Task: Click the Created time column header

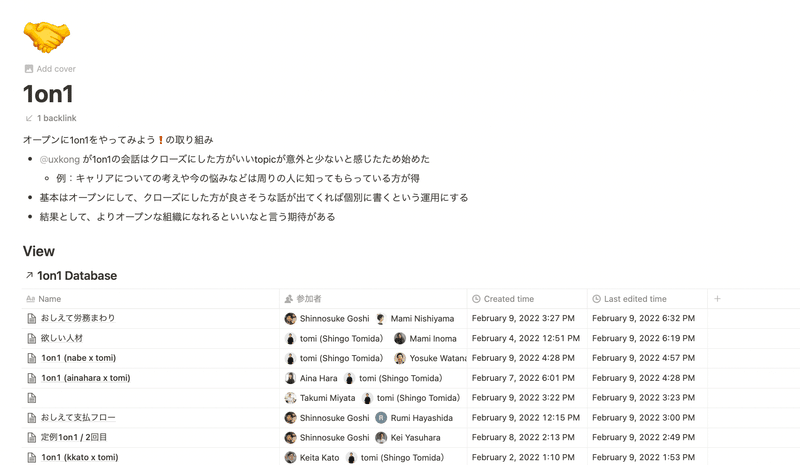Action: point(503,299)
